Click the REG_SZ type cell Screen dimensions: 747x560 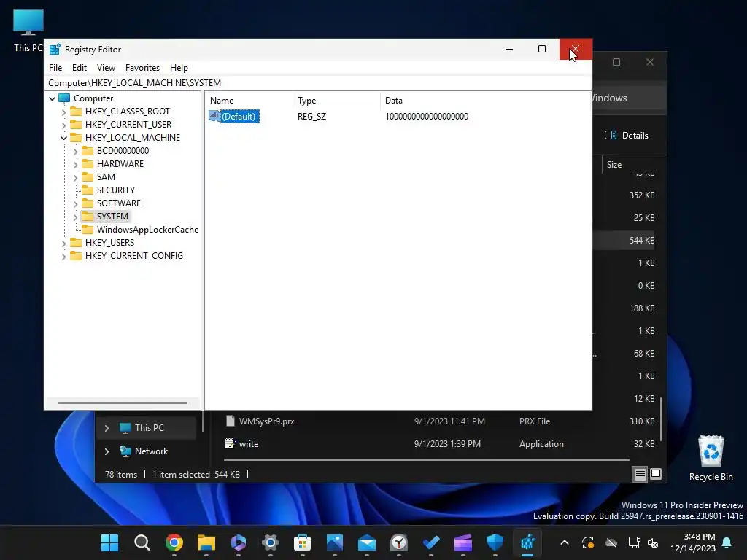(311, 116)
